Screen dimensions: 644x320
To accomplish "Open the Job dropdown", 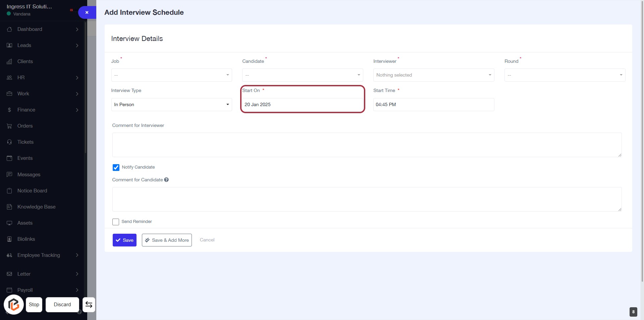I will (x=171, y=75).
